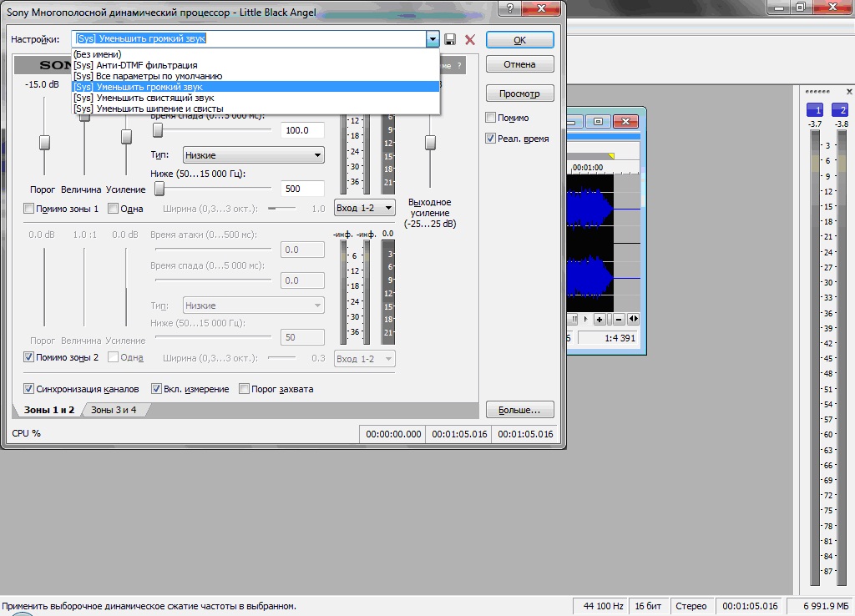Click the Отмена button to cancel
Screen dimensions: 855x616
point(519,64)
